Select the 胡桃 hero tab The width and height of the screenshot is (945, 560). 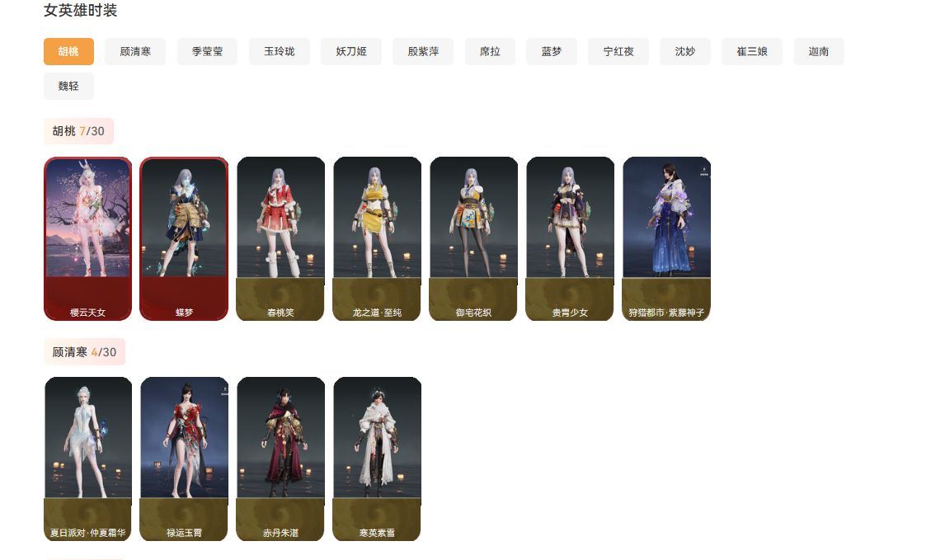coord(68,51)
